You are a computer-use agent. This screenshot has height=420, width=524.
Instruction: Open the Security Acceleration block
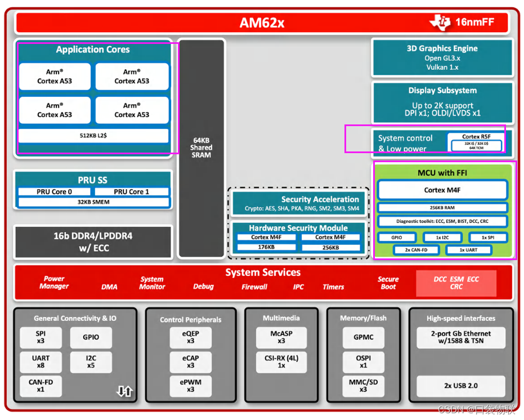click(x=299, y=204)
